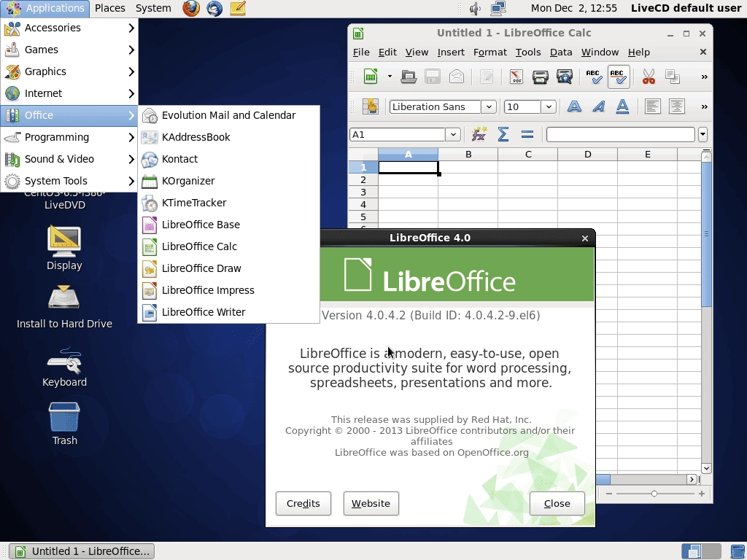Run the Spelling check icon
This screenshot has width=747, height=560.
[x=594, y=77]
